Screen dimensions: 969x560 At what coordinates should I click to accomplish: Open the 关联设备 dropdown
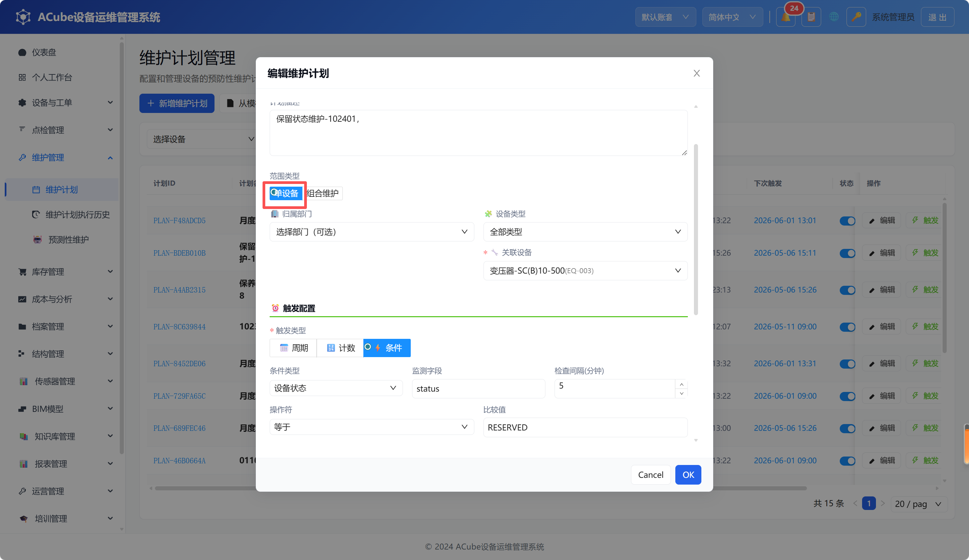click(x=585, y=271)
